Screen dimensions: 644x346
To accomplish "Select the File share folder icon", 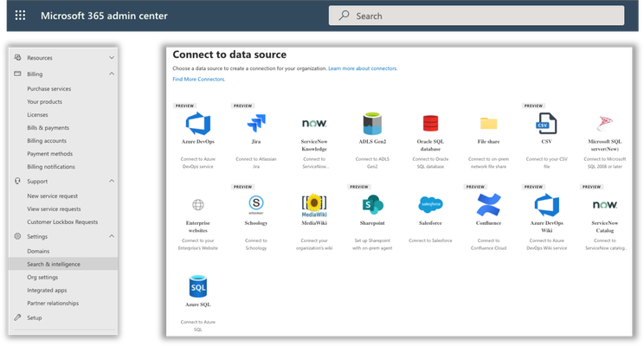I will click(x=488, y=123).
